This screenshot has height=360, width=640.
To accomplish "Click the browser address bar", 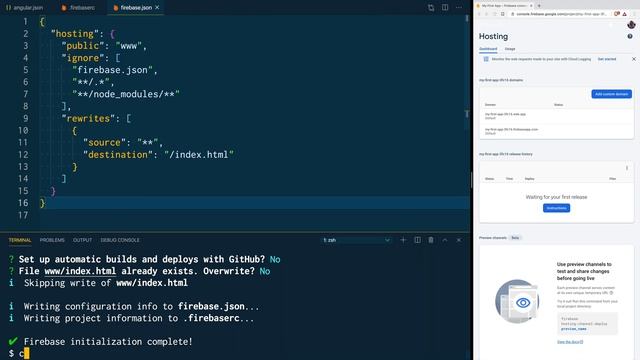I will click(561, 14).
